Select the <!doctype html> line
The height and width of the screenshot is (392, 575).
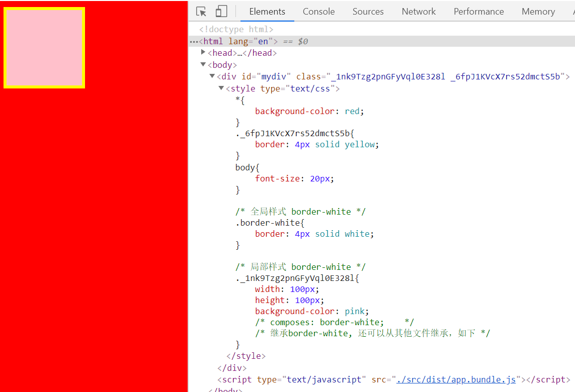tap(236, 29)
